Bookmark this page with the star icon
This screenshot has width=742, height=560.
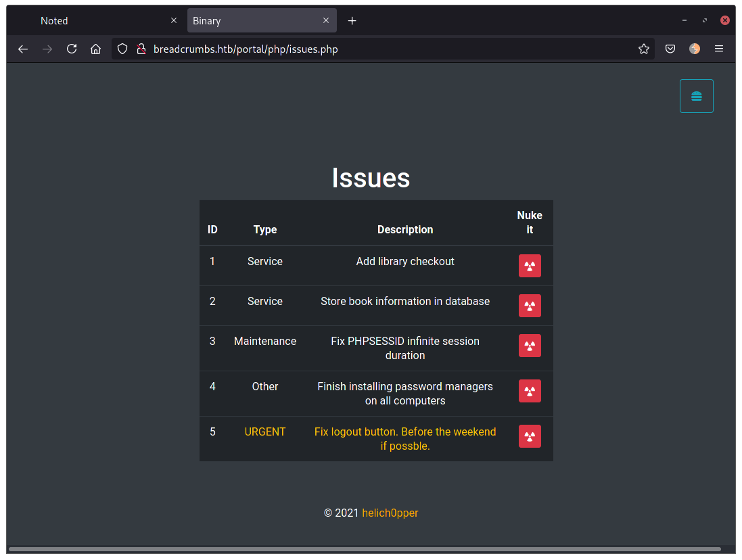point(643,49)
